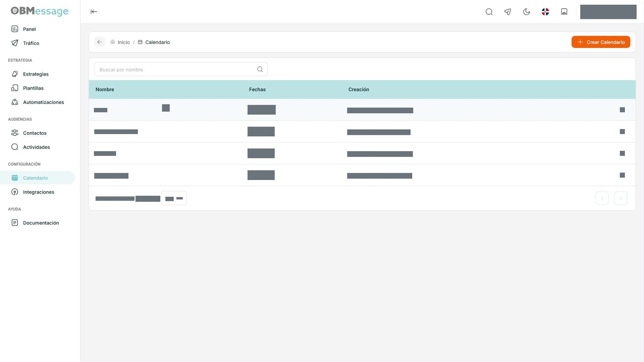The height and width of the screenshot is (362, 644).
Task: Go to the next page of results
Action: pyautogui.click(x=621, y=198)
